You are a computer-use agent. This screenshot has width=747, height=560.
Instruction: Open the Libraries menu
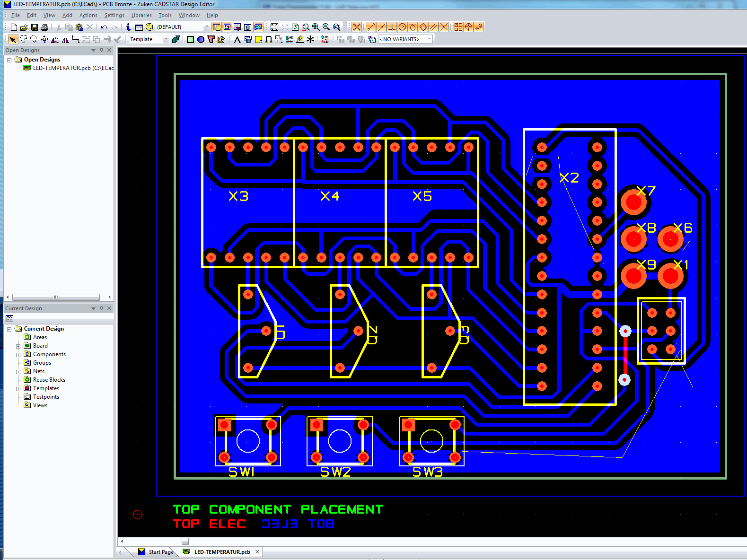[x=141, y=15]
